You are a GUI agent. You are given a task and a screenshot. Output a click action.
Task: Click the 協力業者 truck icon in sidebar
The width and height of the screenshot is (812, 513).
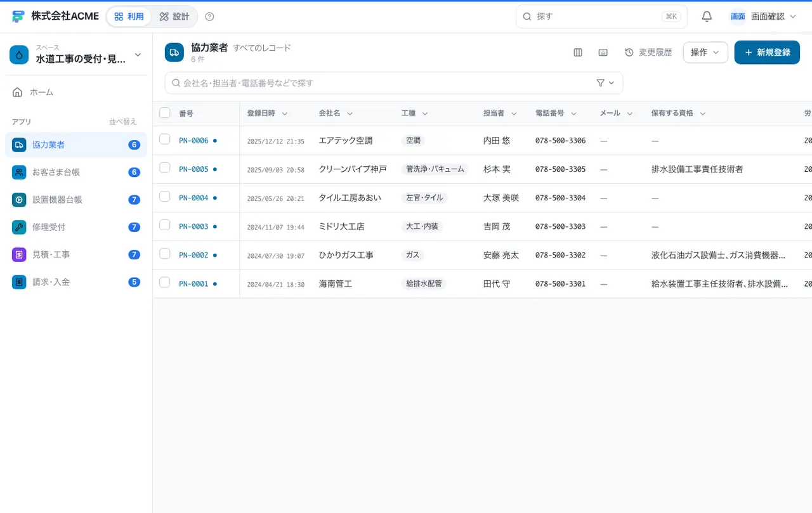click(x=19, y=145)
